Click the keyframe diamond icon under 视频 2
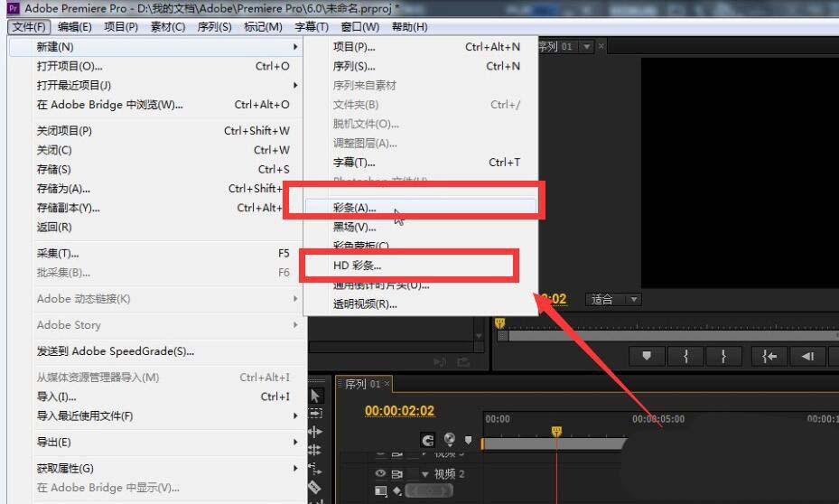 (397, 490)
